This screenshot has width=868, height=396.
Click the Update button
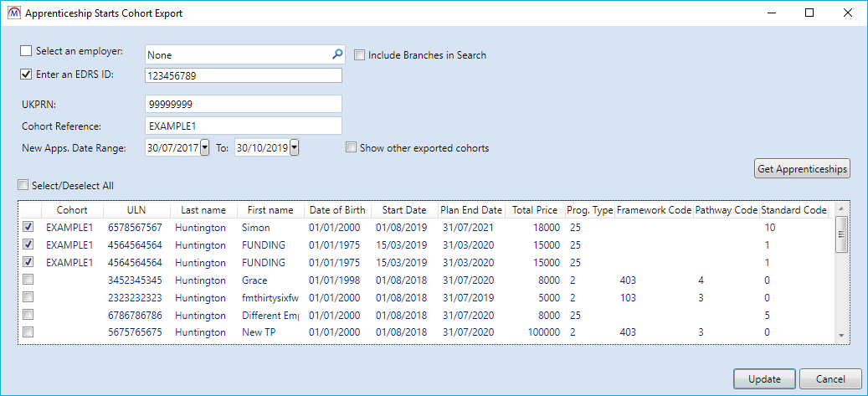[x=765, y=379]
